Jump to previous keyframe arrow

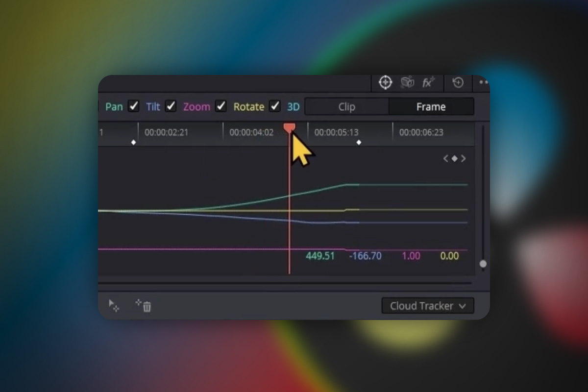pyautogui.click(x=445, y=158)
